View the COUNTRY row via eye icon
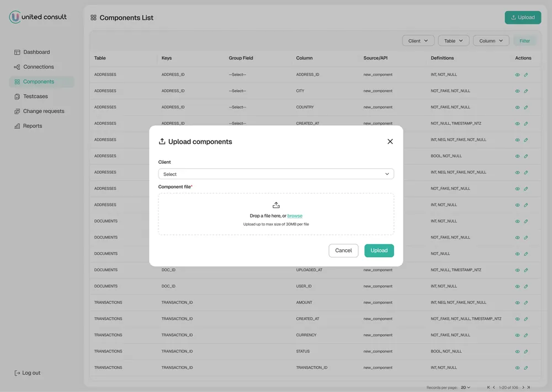Image resolution: width=552 pixels, height=392 pixels. (517, 107)
